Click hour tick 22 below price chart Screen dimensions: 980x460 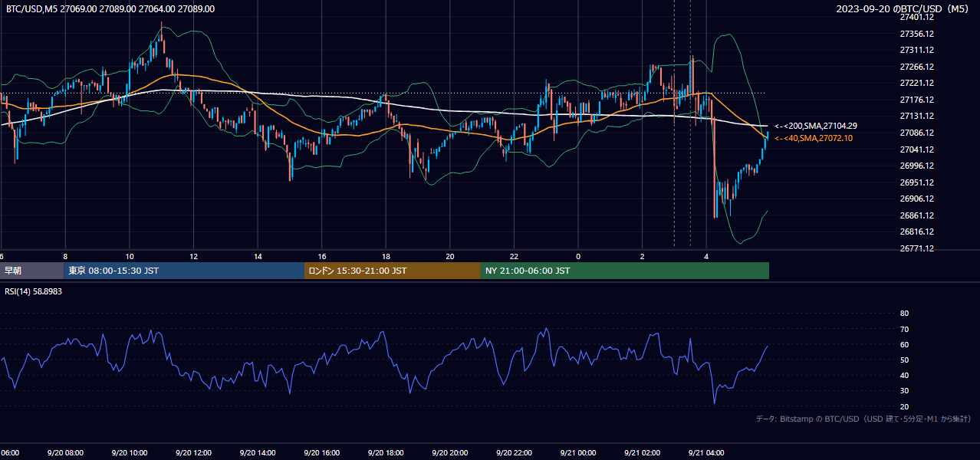(514, 256)
